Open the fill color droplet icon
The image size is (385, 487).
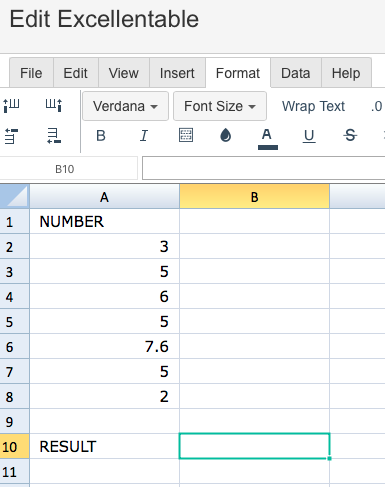point(226,135)
